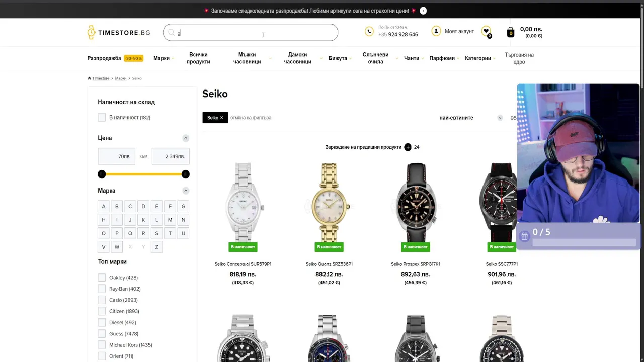Open the wishlist heart icon
Image resolution: width=644 pixels, height=362 pixels.
(x=486, y=31)
